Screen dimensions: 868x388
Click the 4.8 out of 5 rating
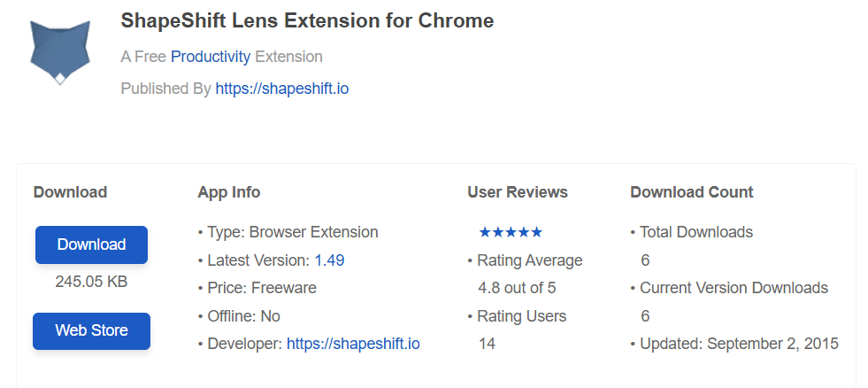click(x=517, y=288)
